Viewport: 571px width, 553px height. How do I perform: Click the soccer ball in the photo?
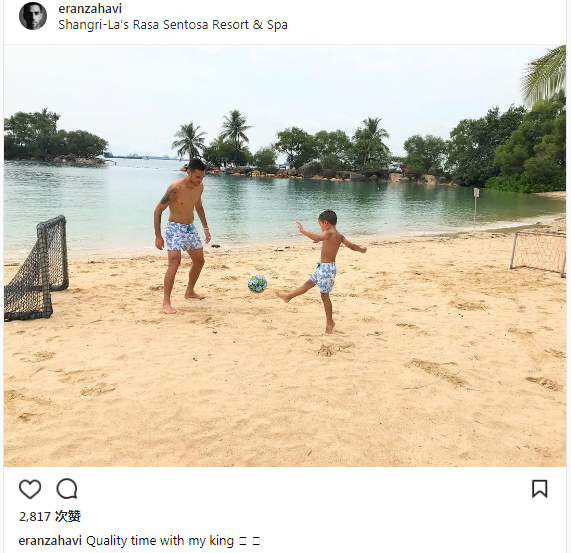click(257, 284)
